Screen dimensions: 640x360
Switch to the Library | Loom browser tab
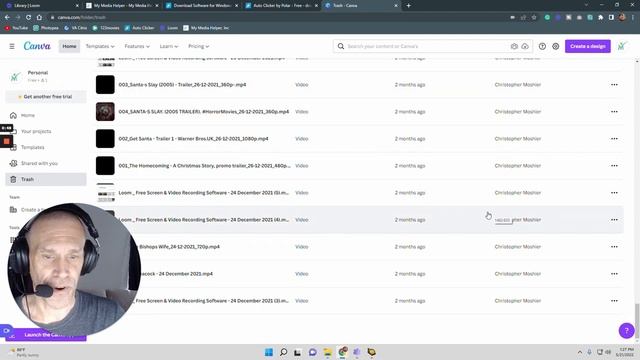(x=41, y=6)
